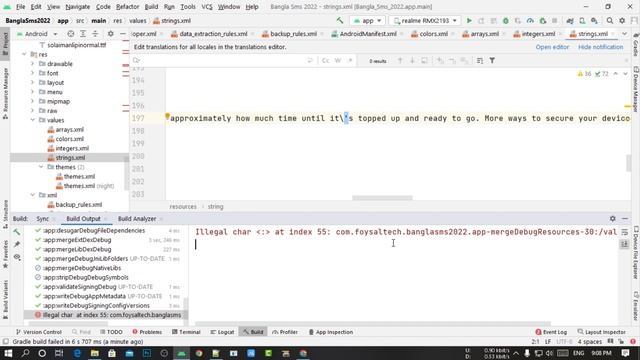
Task: Open the app run configuration dropdown
Action: (367, 20)
